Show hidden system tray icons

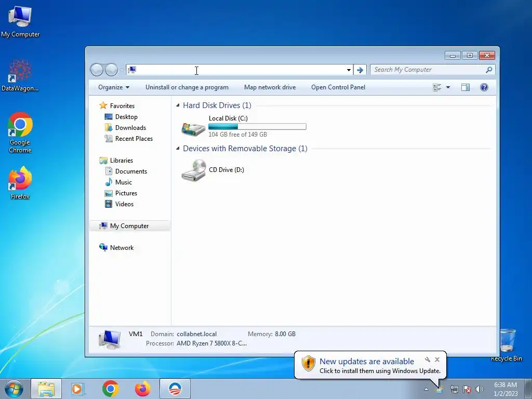(x=426, y=390)
